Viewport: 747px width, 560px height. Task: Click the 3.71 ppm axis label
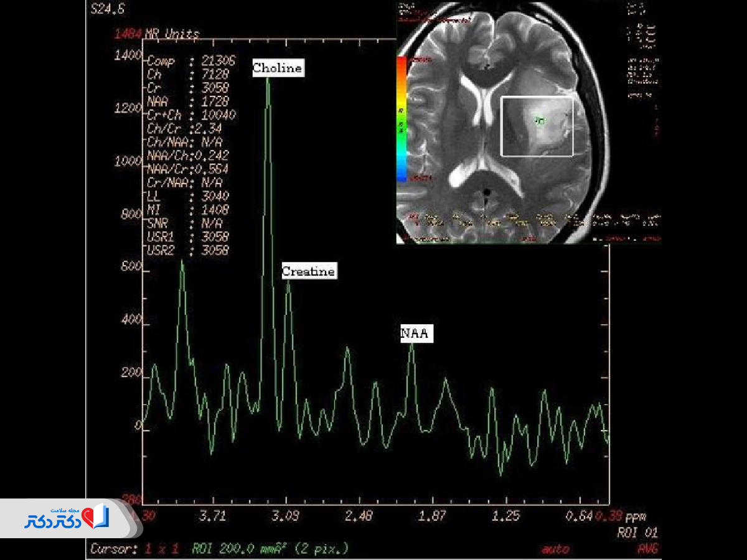pyautogui.click(x=212, y=516)
